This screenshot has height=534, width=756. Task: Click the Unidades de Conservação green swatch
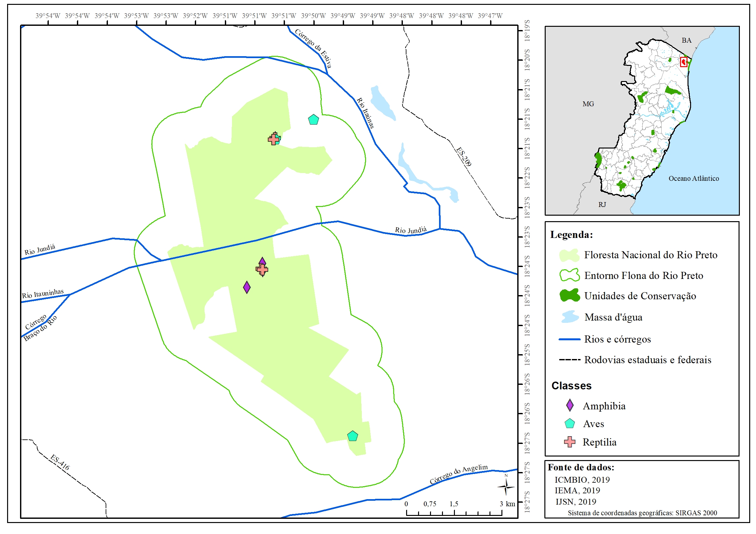coord(569,295)
